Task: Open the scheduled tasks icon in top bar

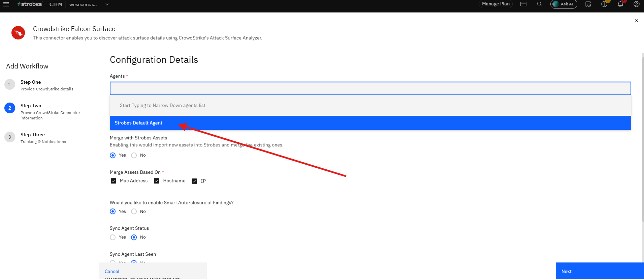Action: [588, 4]
